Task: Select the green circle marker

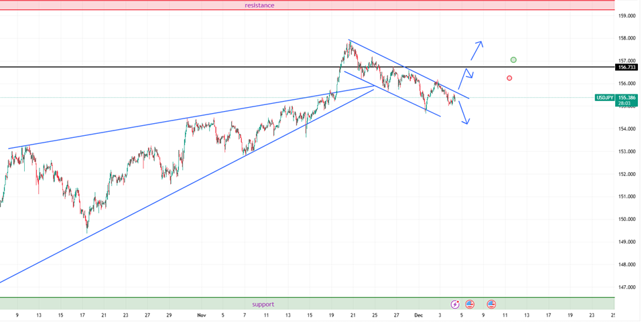Action: coord(513,60)
